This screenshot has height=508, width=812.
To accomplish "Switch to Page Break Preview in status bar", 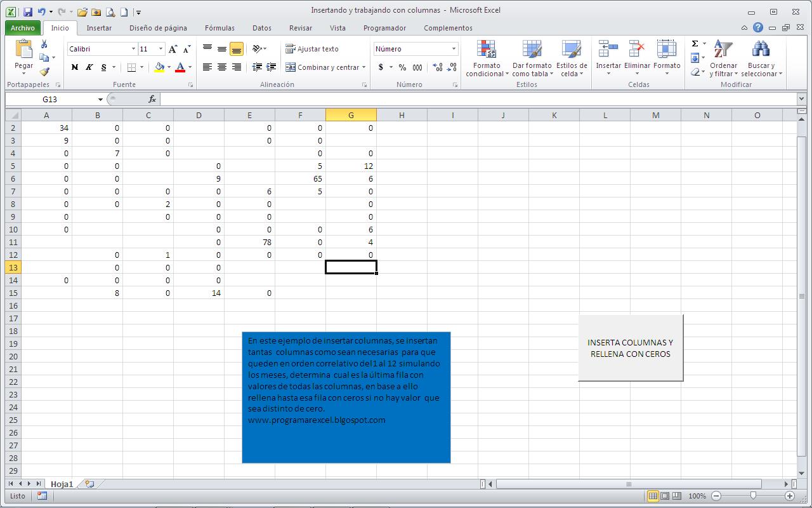I will 677,496.
